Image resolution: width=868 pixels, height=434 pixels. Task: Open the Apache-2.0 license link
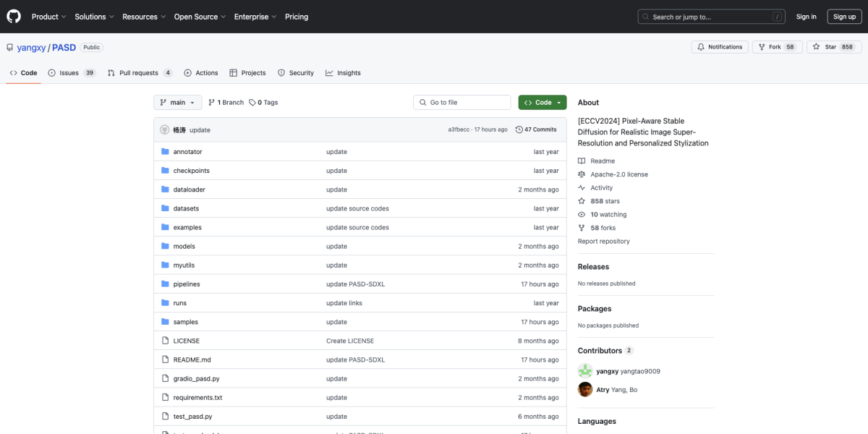click(x=618, y=174)
